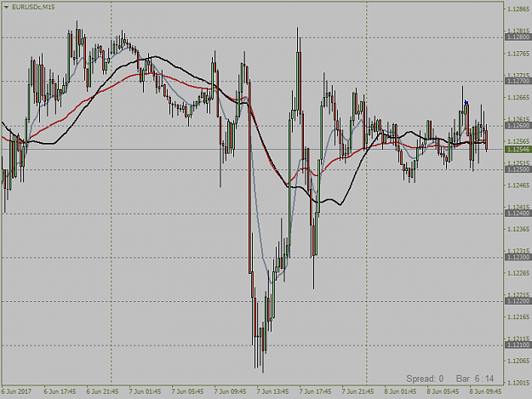
Task: Click the 6 Jun 21:45 time label
Action: [102, 391]
